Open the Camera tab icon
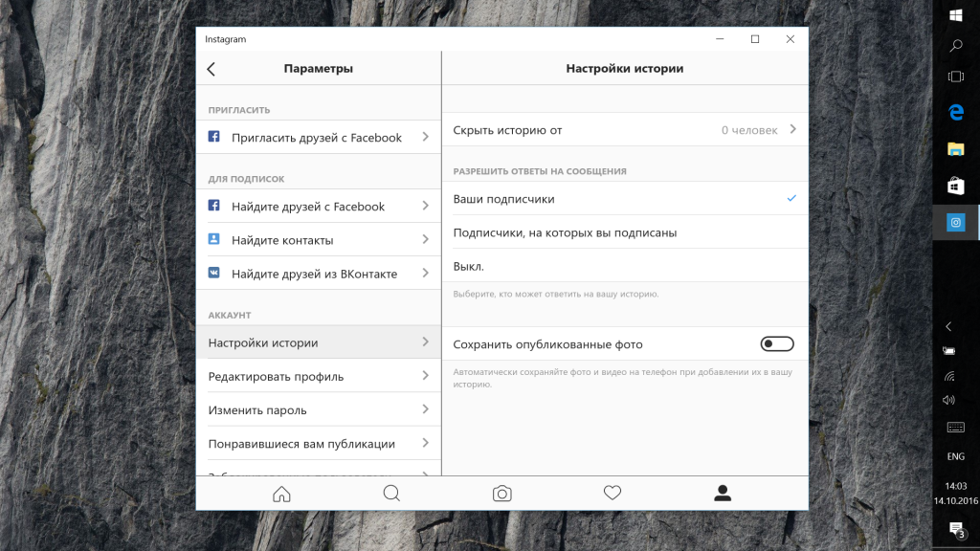This screenshot has width=980, height=551. pos(501,494)
